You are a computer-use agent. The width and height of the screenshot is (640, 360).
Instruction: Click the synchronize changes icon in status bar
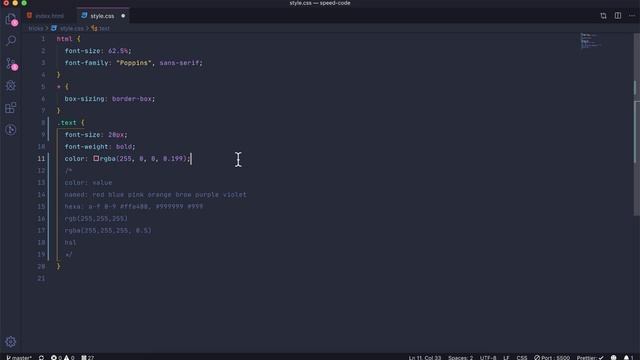(41, 357)
